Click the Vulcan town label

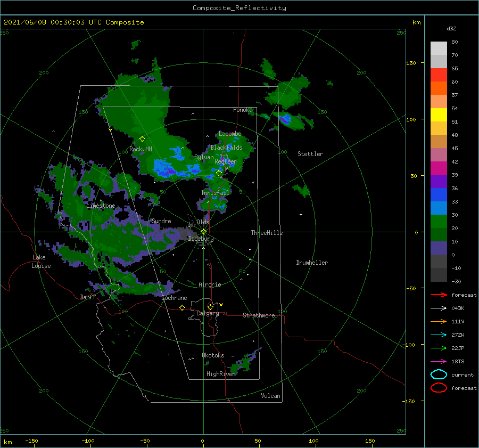(270, 396)
